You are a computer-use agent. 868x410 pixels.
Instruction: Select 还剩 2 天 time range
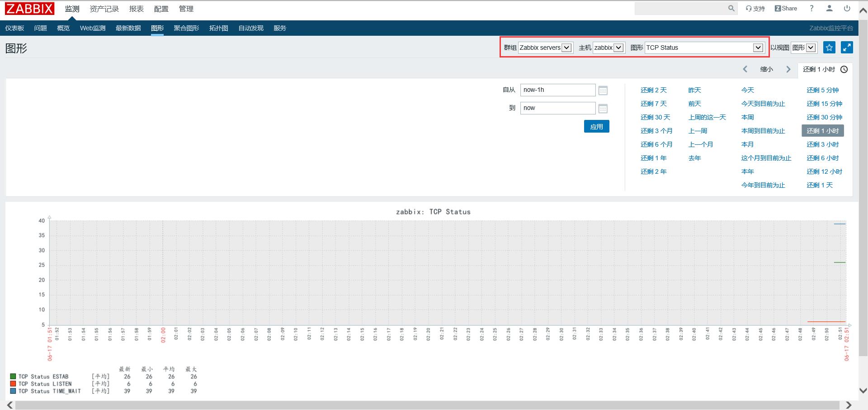click(x=653, y=90)
